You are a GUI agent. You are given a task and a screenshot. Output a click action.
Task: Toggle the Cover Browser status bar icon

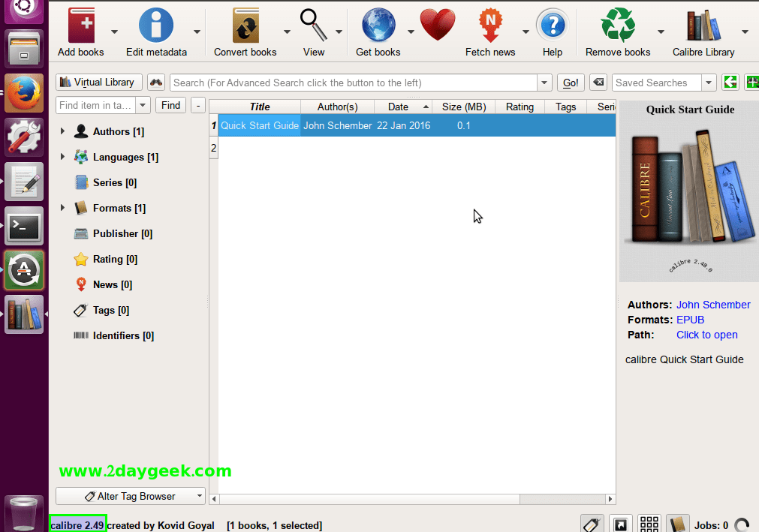coord(621,524)
